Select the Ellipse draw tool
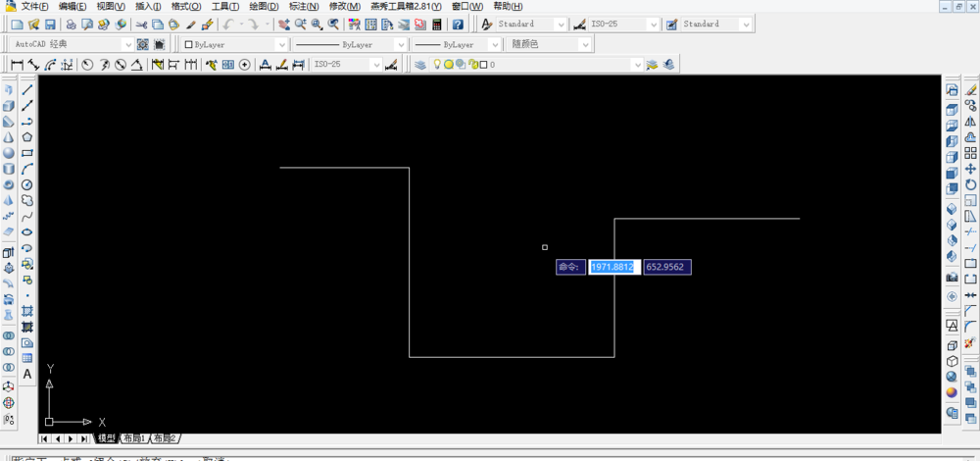This screenshot has width=980, height=461. pos(27,232)
